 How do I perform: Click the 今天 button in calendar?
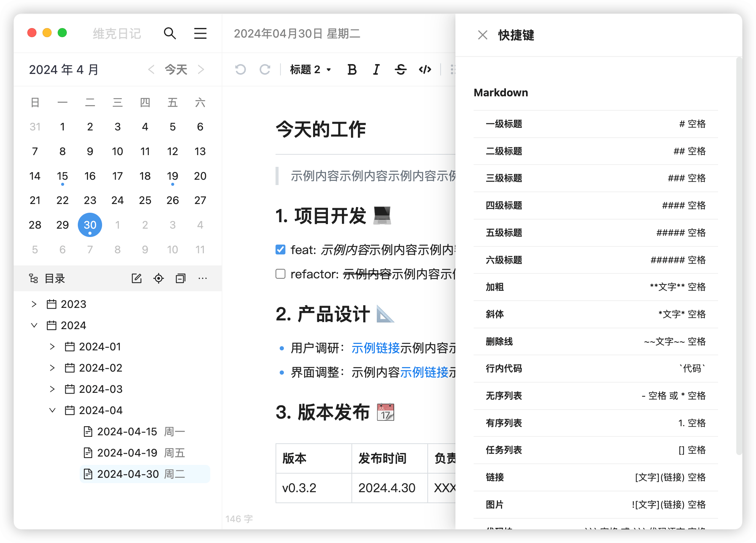click(x=176, y=69)
